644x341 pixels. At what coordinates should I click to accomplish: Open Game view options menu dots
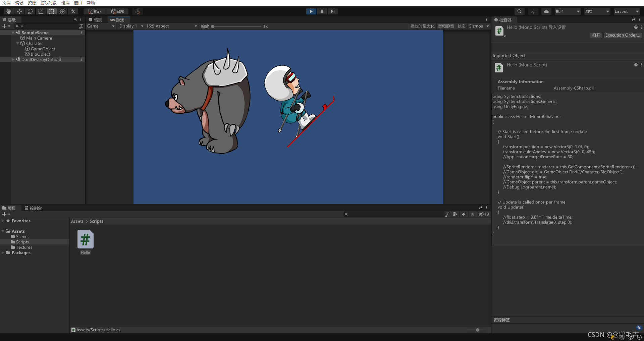486,20
